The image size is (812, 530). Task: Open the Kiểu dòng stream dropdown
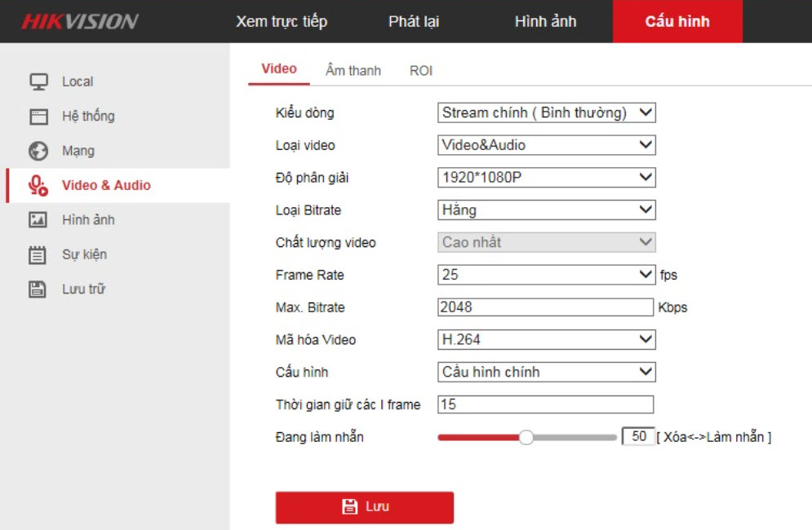tap(547, 113)
